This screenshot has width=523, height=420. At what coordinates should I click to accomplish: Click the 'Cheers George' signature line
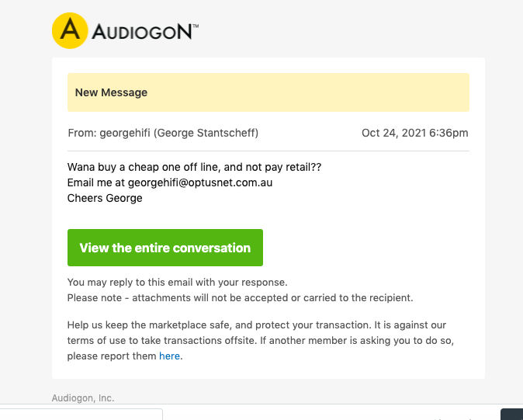point(105,198)
